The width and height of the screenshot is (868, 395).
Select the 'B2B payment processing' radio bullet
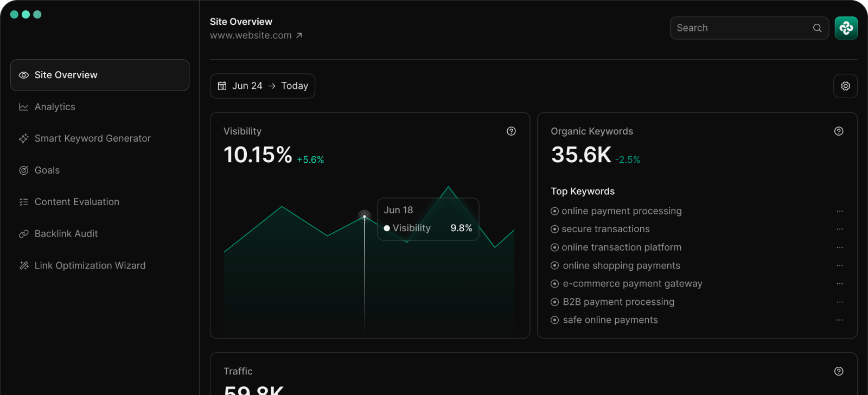click(x=554, y=302)
